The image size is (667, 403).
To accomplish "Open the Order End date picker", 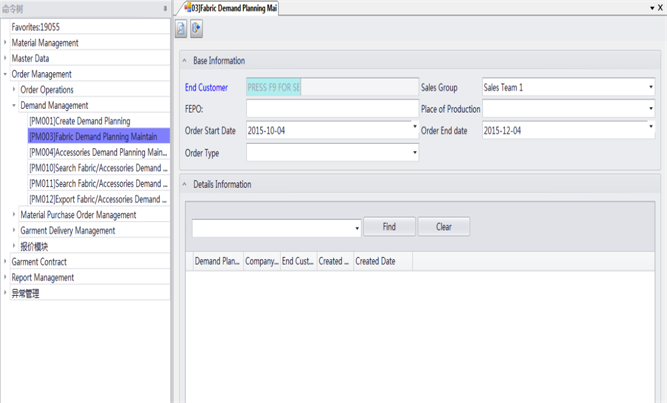I will 651,130.
